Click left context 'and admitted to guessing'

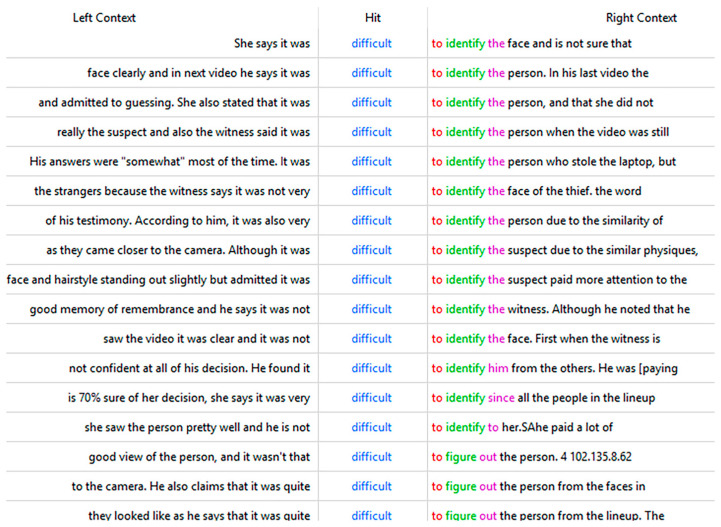click(x=106, y=103)
